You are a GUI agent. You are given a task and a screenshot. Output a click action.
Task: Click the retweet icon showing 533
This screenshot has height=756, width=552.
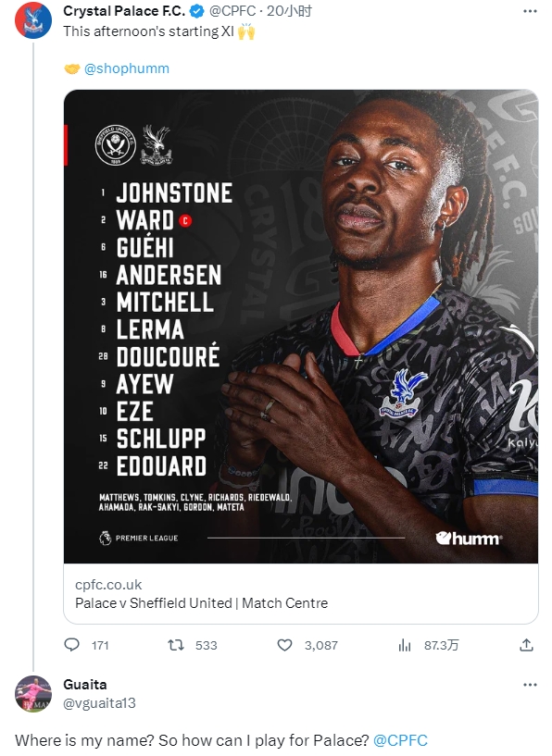pos(176,645)
